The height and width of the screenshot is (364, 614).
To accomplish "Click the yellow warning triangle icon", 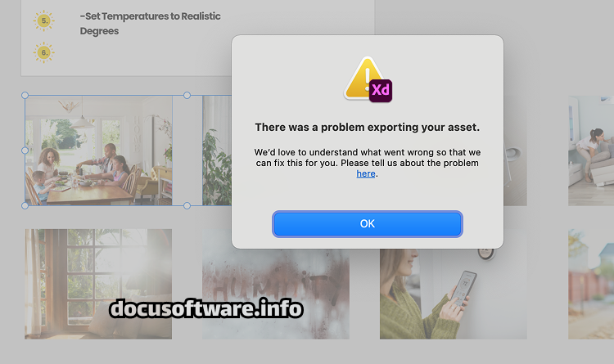I will (x=362, y=78).
